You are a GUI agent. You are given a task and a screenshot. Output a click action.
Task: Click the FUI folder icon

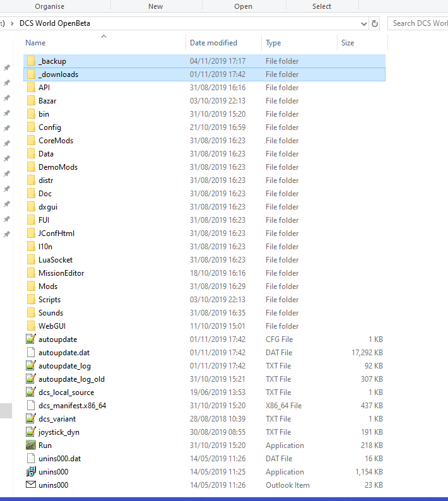point(31,220)
